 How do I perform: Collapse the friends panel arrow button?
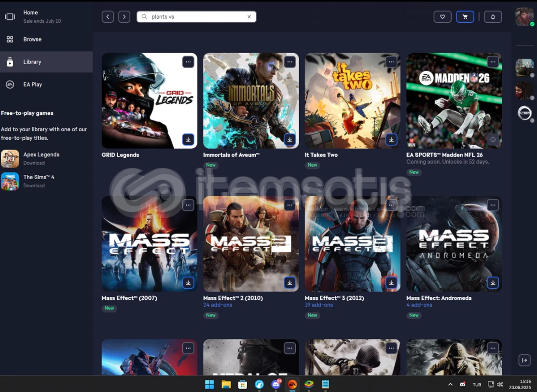[524, 360]
